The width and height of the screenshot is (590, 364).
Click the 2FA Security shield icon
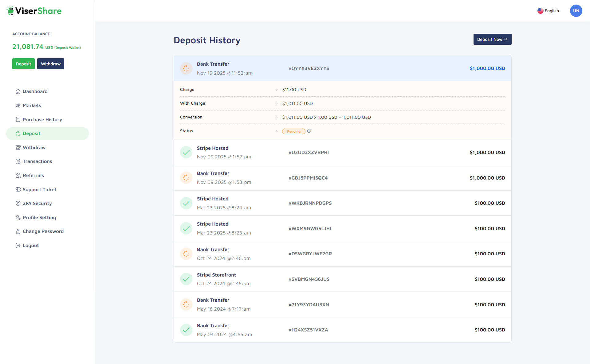pyautogui.click(x=18, y=203)
